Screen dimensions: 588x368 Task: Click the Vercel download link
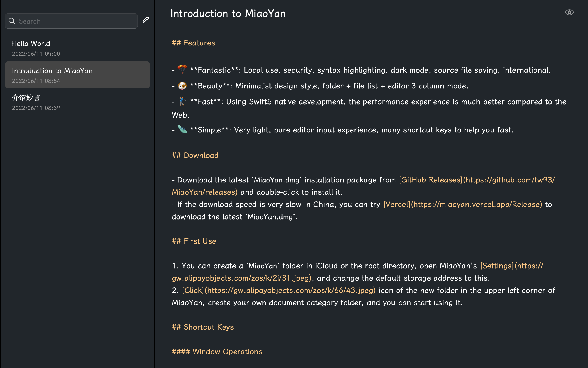[x=463, y=204]
